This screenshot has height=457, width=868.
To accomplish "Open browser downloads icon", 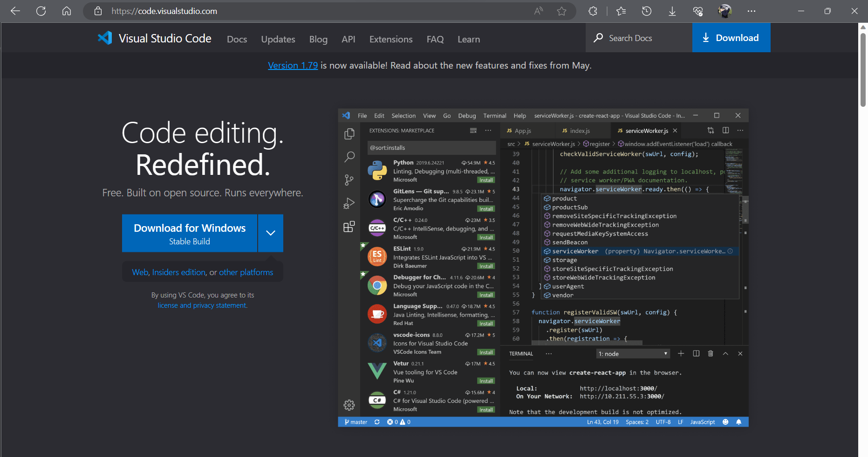I will point(672,11).
